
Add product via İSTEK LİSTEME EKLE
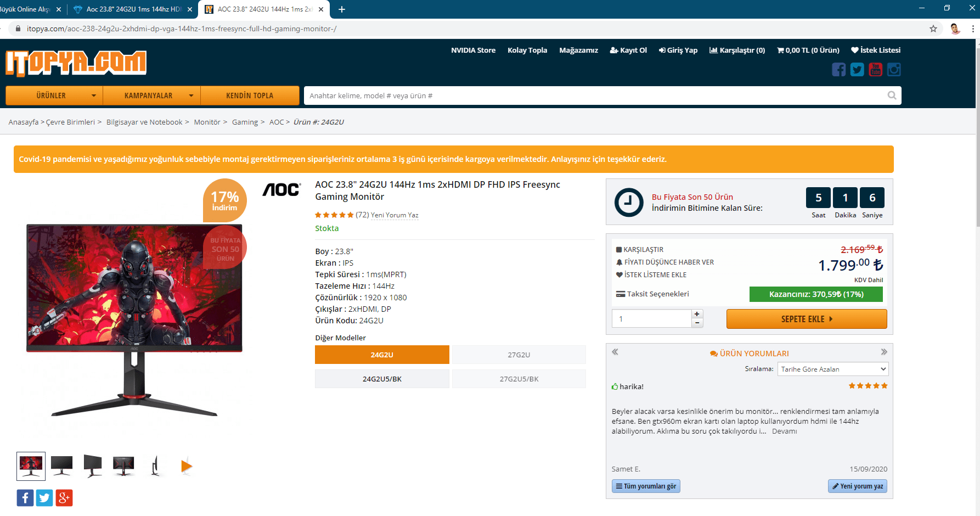651,275
